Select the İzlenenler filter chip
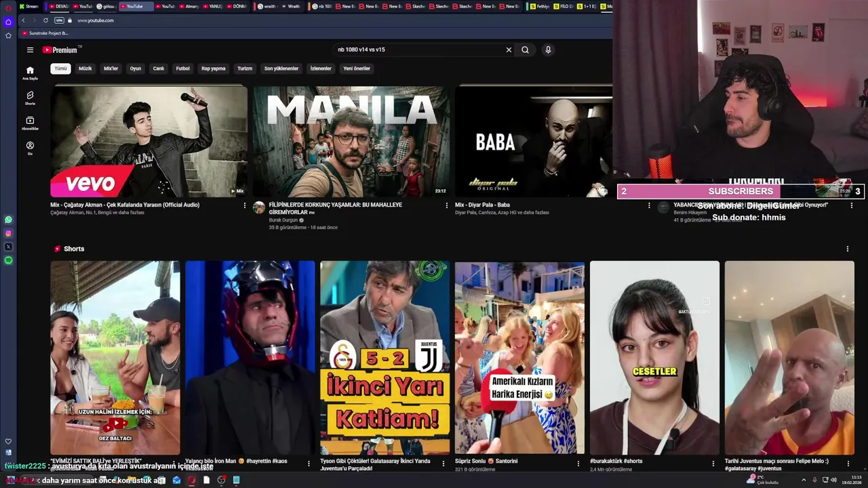The image size is (868, 488). point(321,68)
